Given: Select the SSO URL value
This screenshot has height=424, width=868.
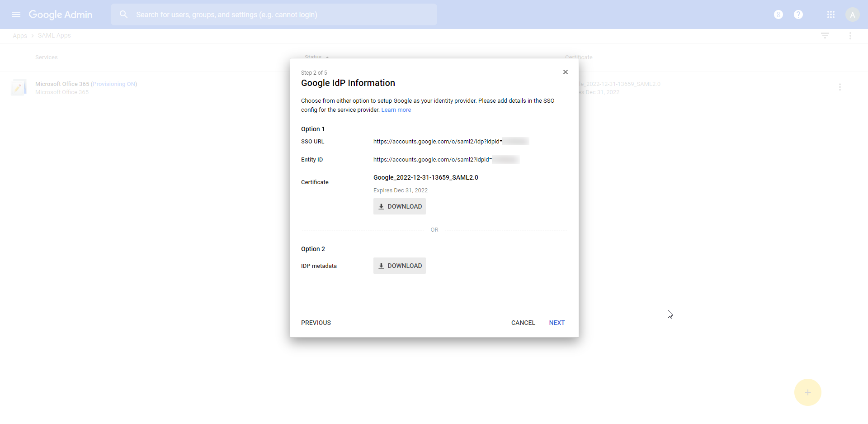Looking at the screenshot, I should click(451, 142).
